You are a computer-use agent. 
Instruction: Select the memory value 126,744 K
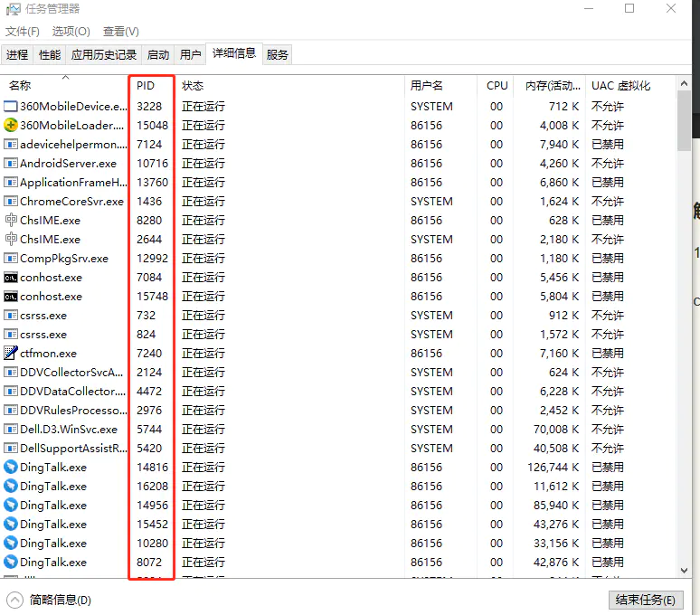click(x=553, y=468)
